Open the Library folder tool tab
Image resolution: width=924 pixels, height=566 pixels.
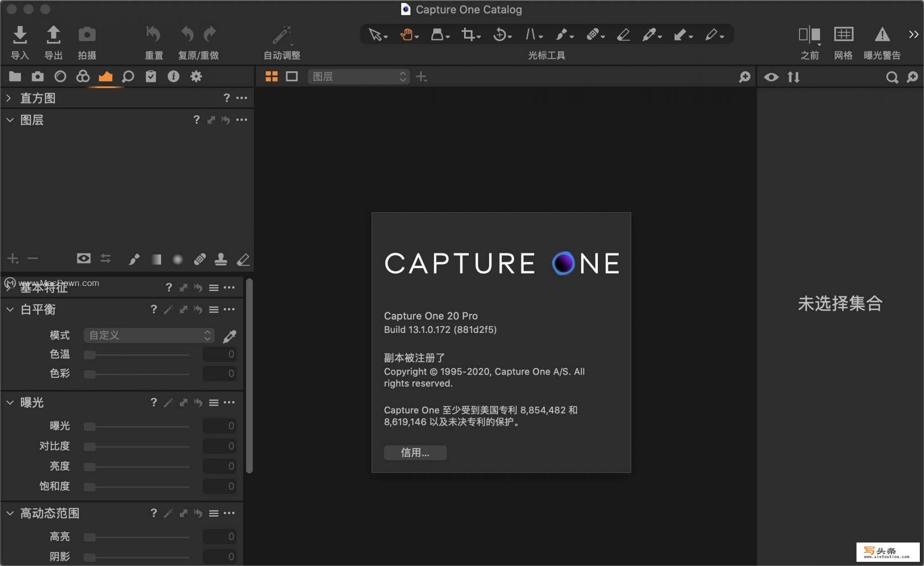[15, 76]
